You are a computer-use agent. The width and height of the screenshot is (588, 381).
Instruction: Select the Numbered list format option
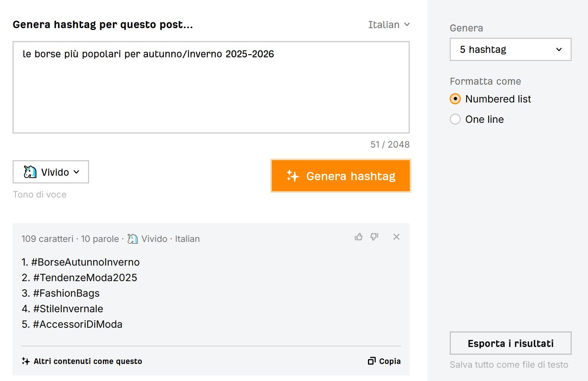(455, 99)
